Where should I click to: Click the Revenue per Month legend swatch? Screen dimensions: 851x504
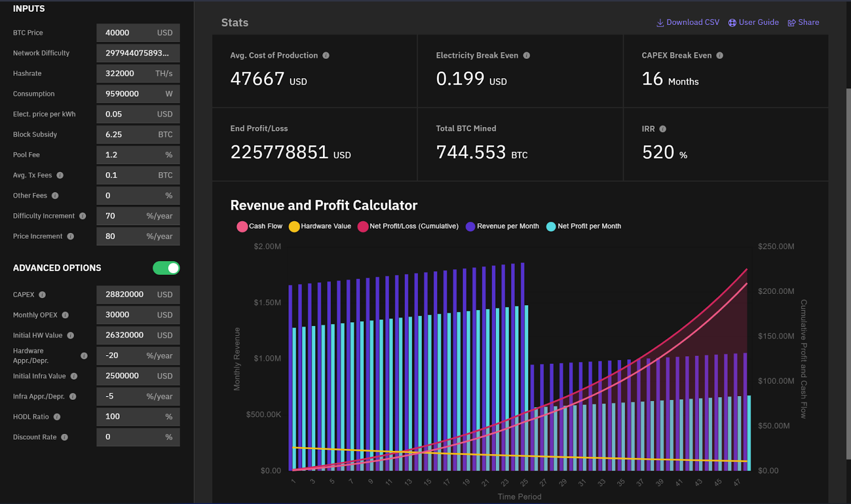coord(470,226)
